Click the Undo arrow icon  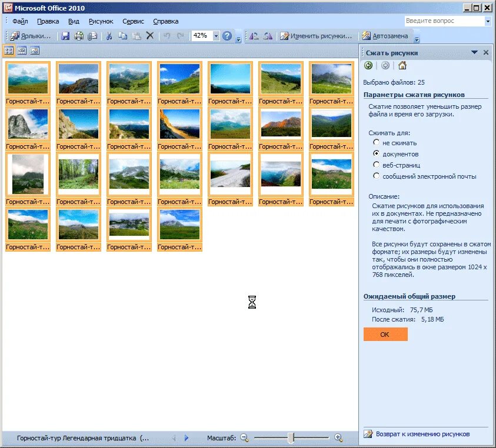click(x=167, y=36)
